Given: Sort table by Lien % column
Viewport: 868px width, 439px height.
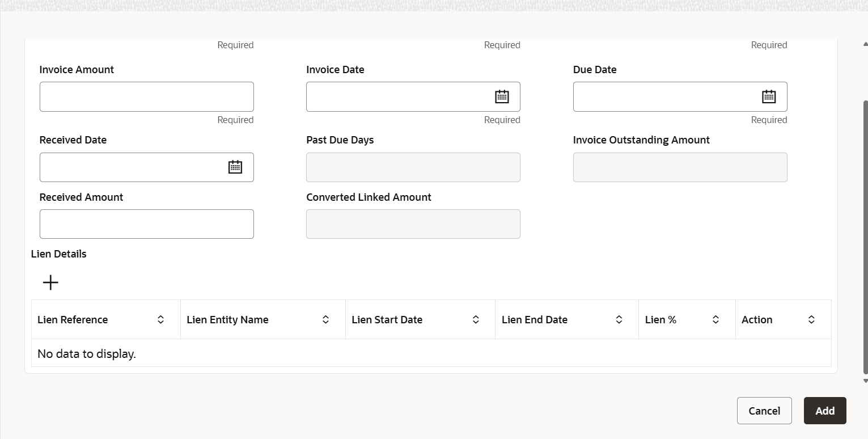Looking at the screenshot, I should tap(715, 320).
